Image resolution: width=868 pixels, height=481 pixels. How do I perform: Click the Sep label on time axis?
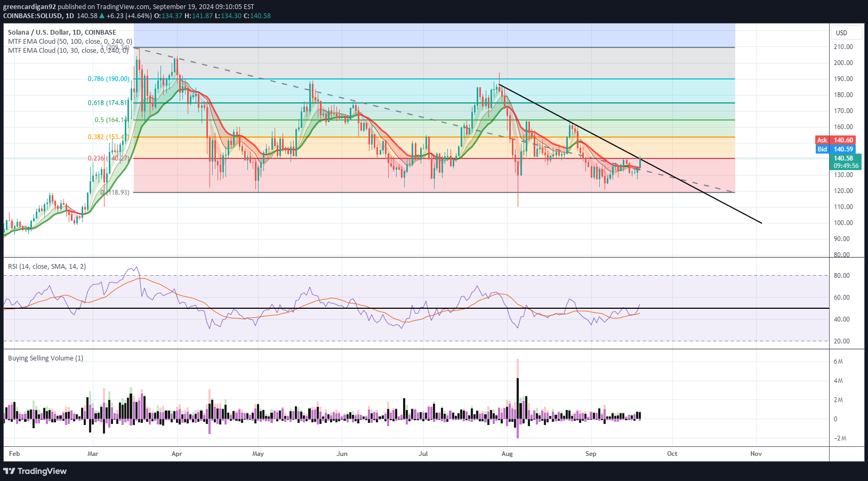[591, 454]
